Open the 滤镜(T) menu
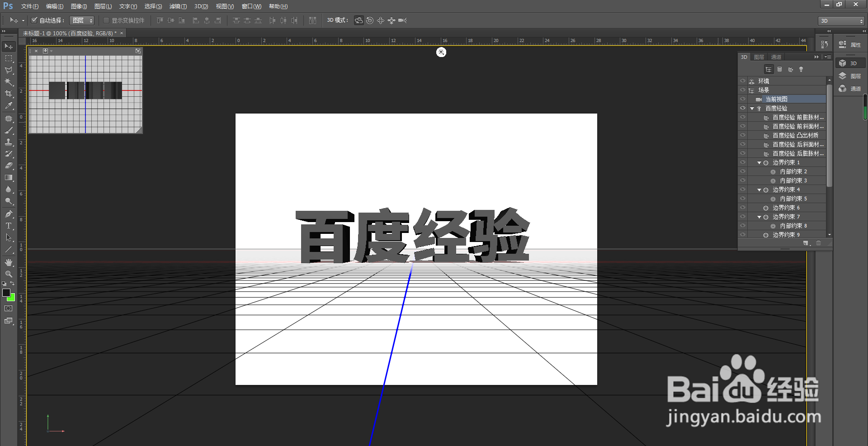The image size is (868, 446). coord(178,6)
